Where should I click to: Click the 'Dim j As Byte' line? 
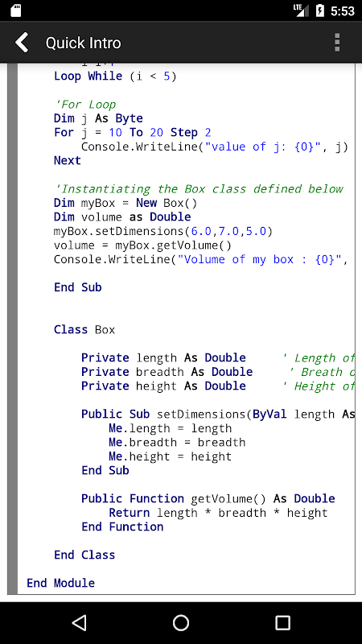[98, 118]
